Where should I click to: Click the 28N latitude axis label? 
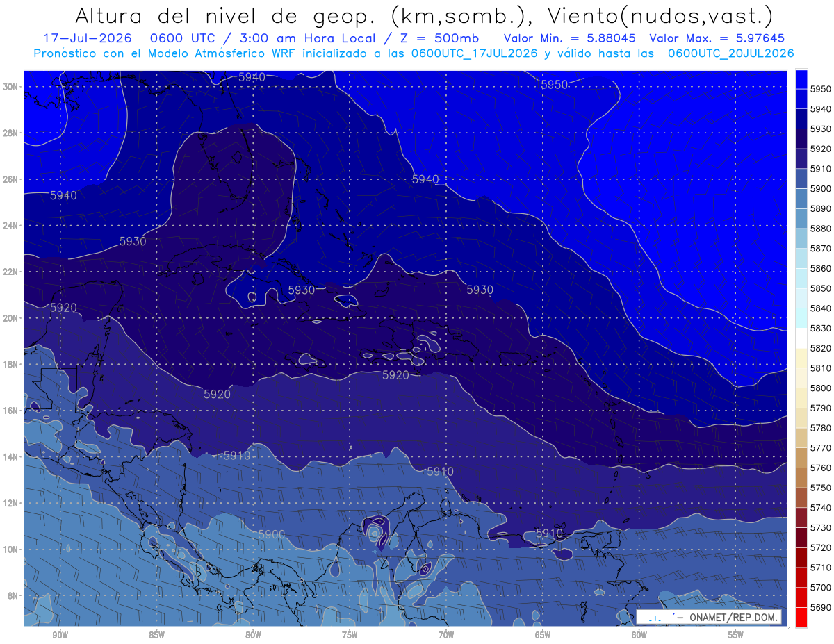pos(12,133)
